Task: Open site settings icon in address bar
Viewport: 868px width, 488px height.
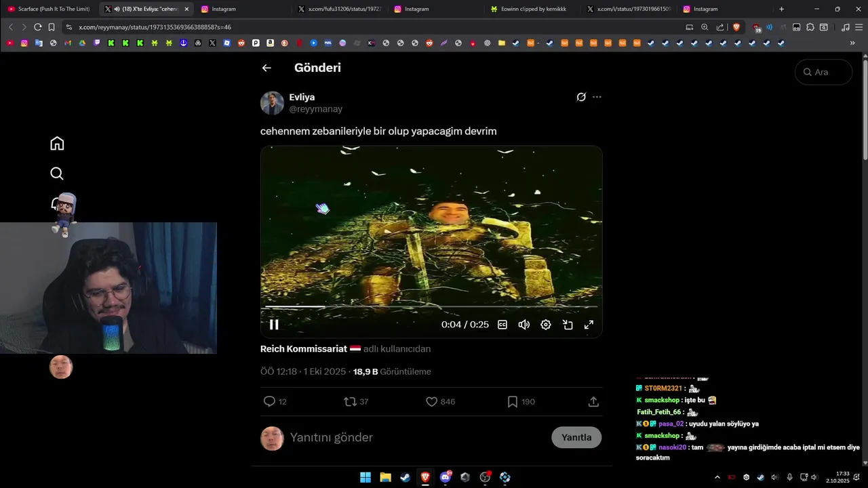Action: (68, 27)
